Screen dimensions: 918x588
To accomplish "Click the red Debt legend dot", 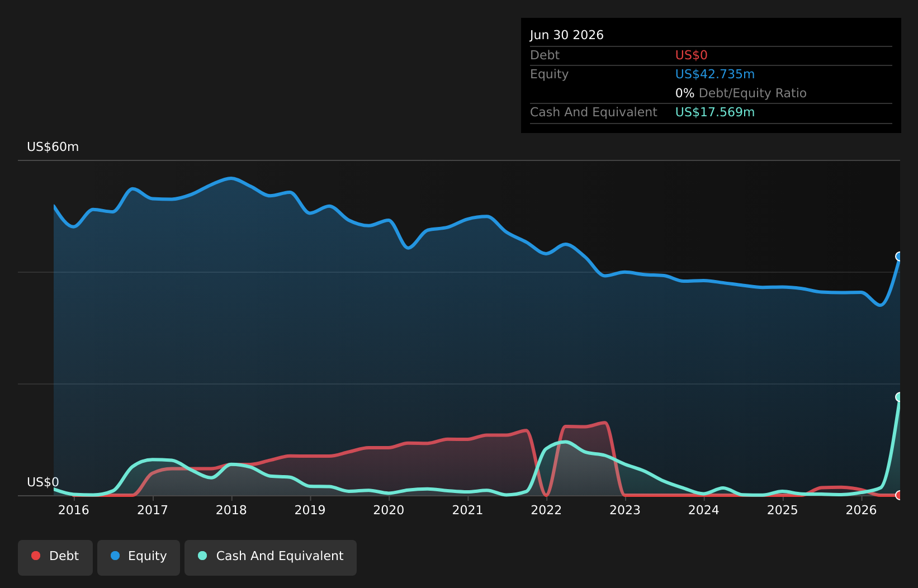I will click(36, 556).
